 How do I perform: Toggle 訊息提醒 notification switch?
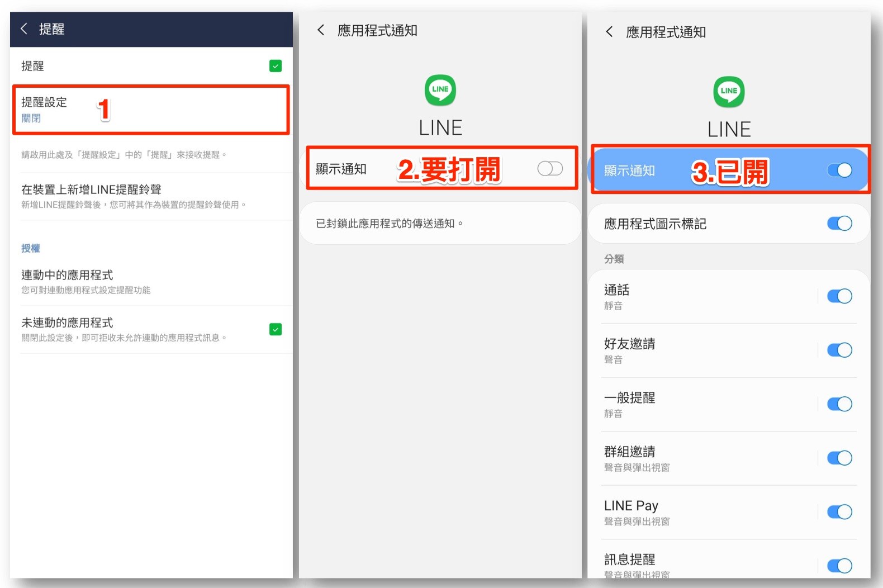click(x=839, y=566)
